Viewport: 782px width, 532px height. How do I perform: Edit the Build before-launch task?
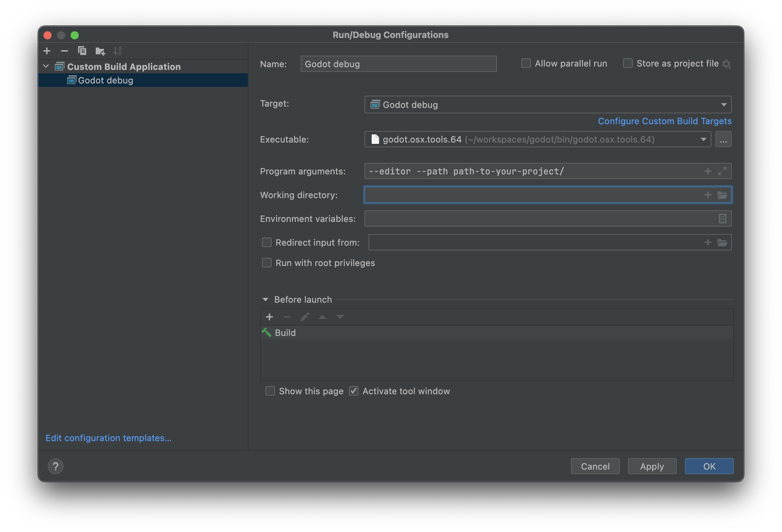305,317
